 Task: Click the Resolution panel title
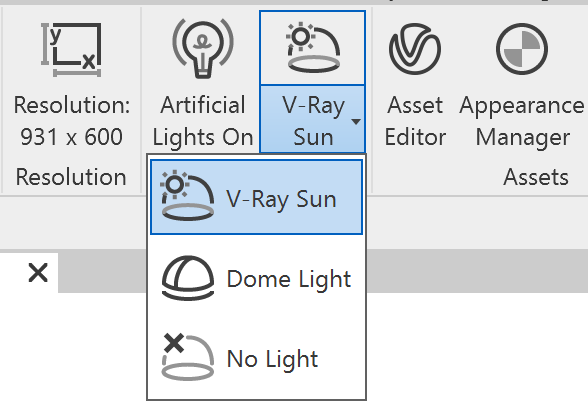pos(71,177)
